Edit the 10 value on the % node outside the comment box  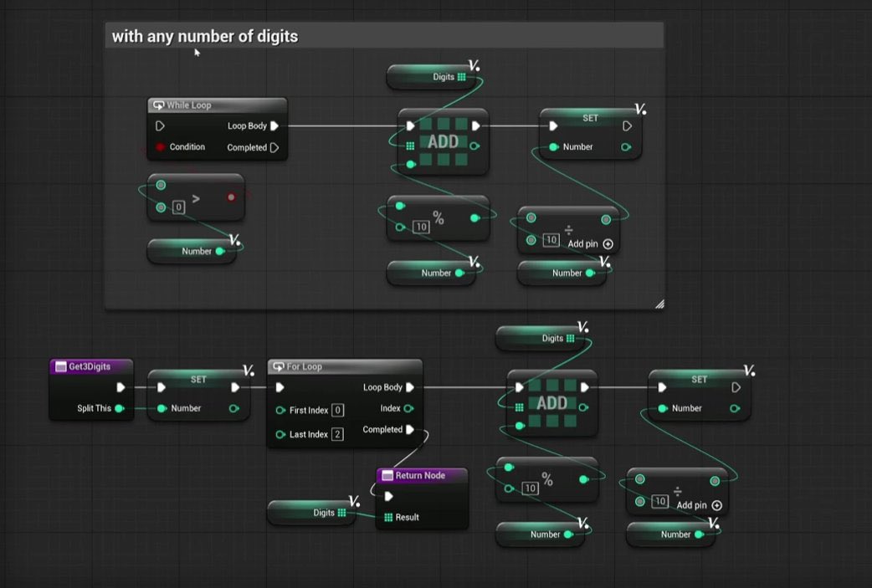click(x=530, y=488)
